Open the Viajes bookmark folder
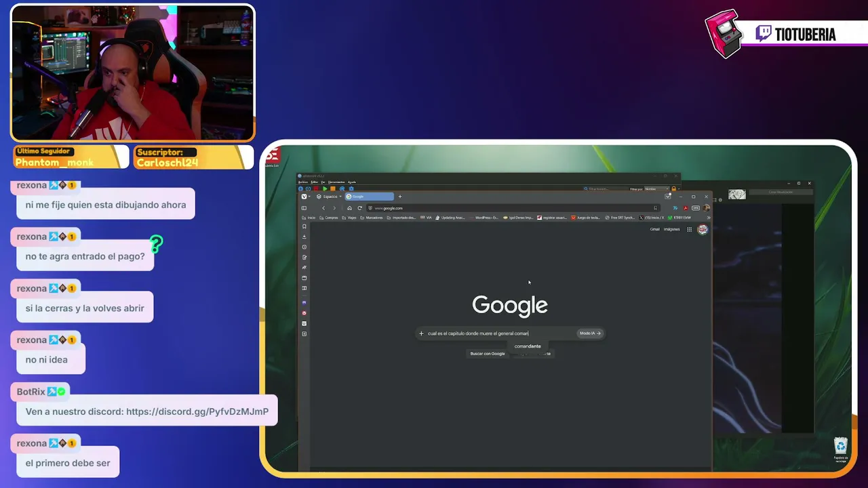This screenshot has height=488, width=868. tap(350, 218)
